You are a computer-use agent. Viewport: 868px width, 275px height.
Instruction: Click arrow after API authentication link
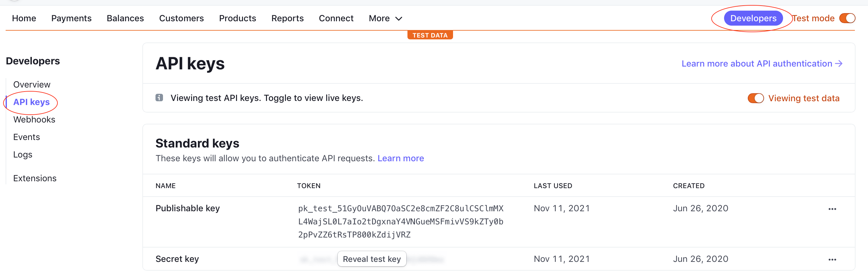839,63
